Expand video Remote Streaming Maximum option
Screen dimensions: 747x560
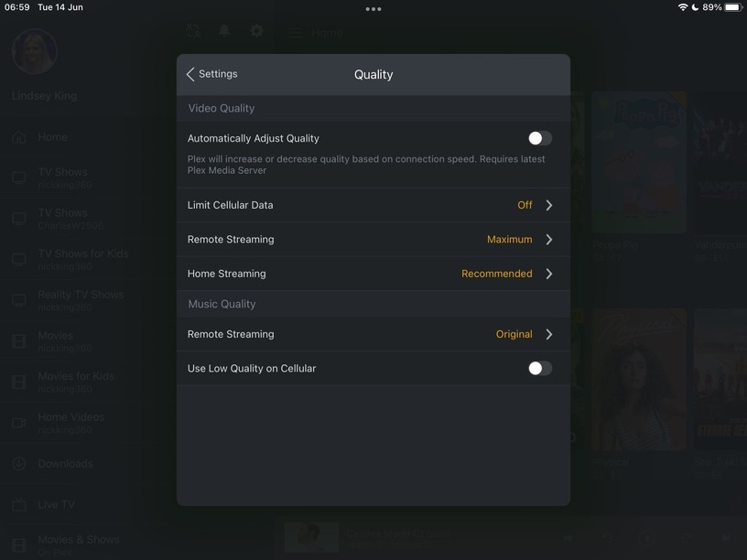click(549, 240)
